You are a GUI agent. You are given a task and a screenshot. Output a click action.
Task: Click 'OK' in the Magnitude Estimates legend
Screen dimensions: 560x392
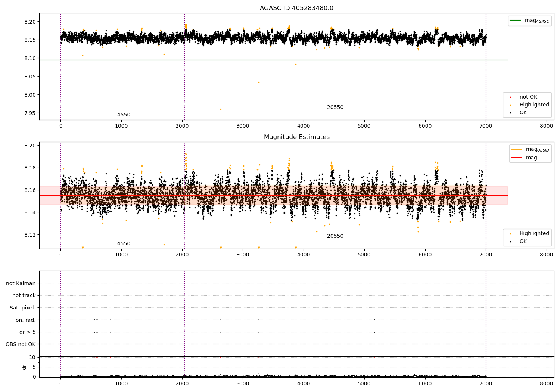[523, 242]
